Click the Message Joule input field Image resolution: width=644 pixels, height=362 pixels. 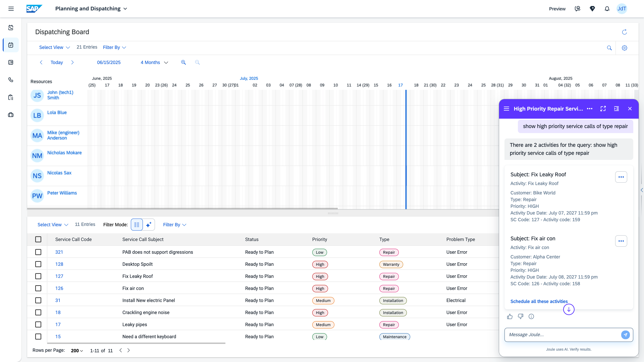[x=562, y=335]
